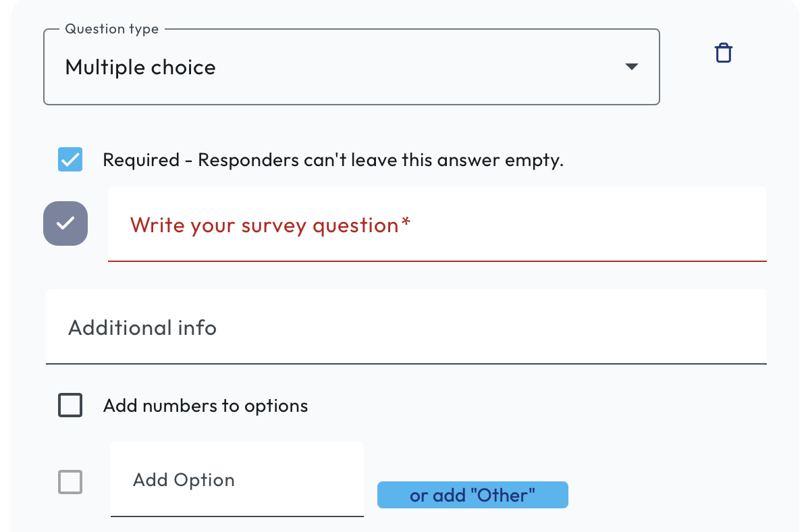Click the "Add Option" placeholder text
806x532 pixels.
pyautogui.click(x=184, y=480)
